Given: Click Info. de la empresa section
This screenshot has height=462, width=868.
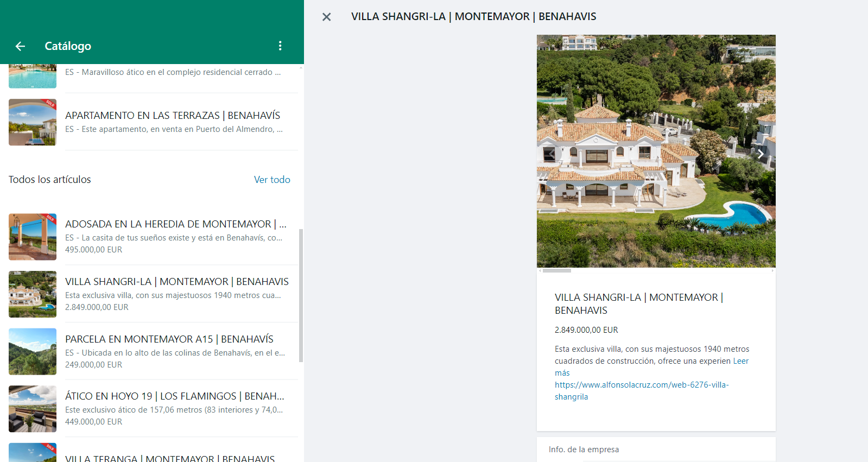Looking at the screenshot, I should pyautogui.click(x=584, y=450).
